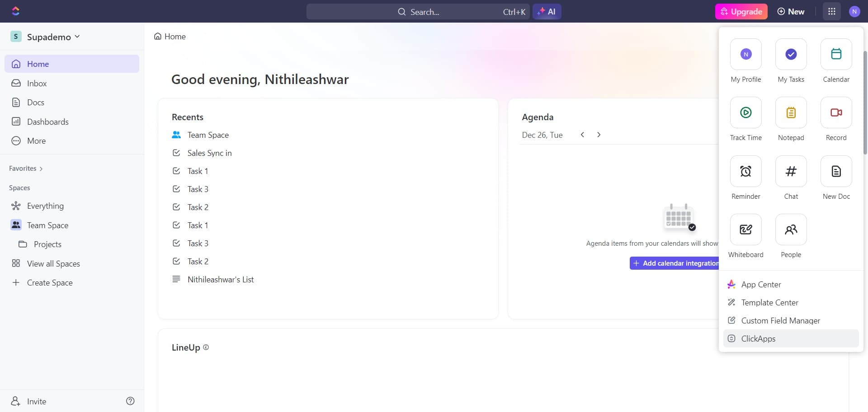Image resolution: width=868 pixels, height=412 pixels.
Task: Click the Search field
Action: pyautogui.click(x=434, y=11)
